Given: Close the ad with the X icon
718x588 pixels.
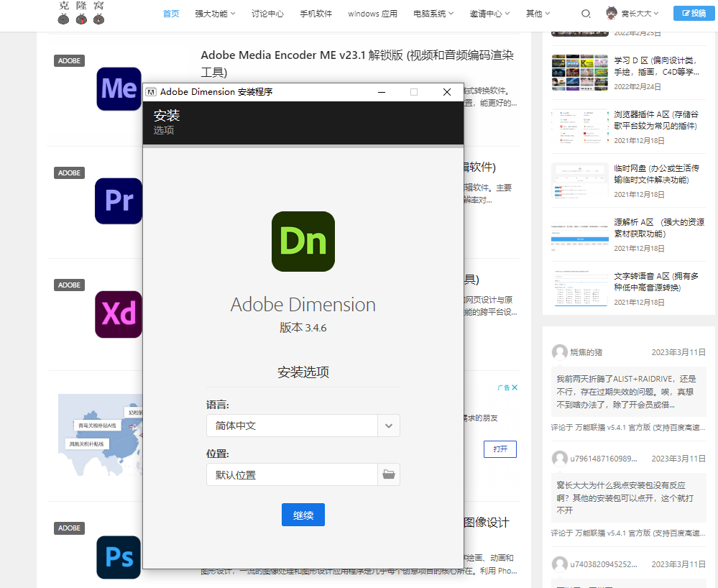Looking at the screenshot, I should coord(515,387).
